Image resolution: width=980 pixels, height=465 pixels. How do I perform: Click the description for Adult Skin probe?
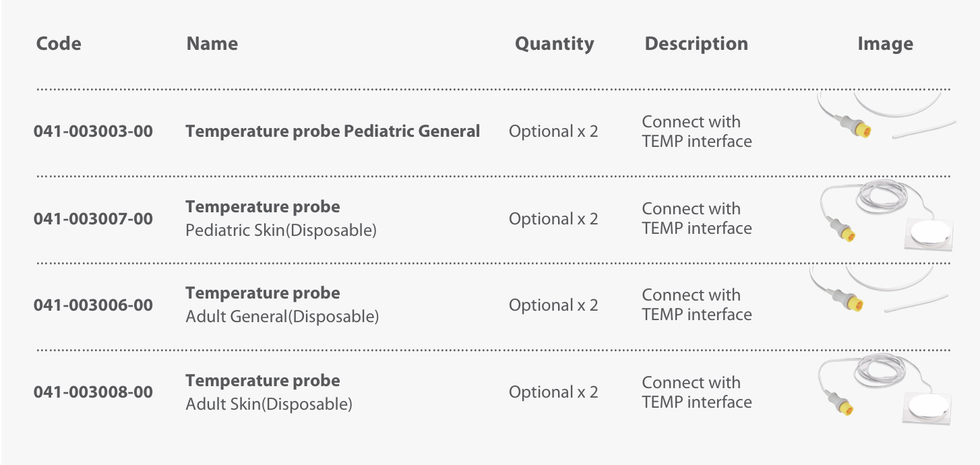(x=696, y=392)
